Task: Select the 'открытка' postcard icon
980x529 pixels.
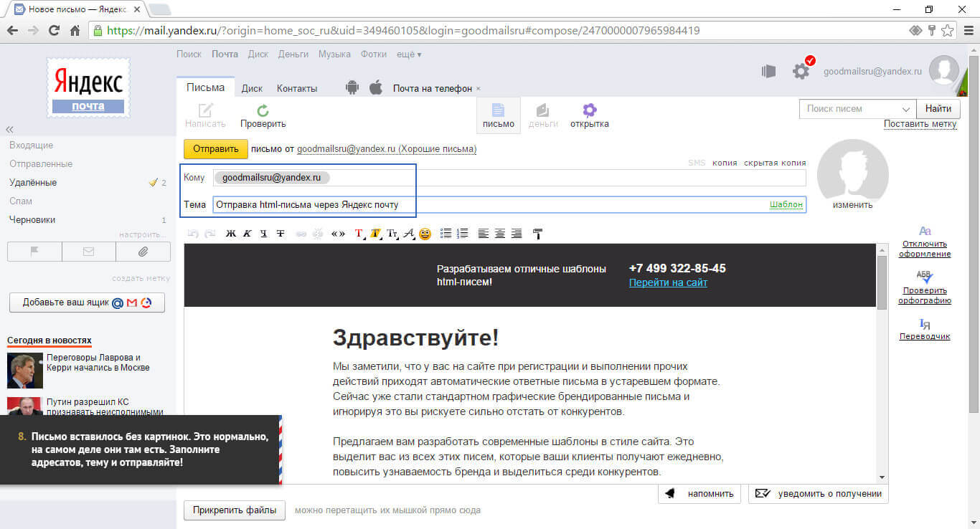Action: click(589, 115)
